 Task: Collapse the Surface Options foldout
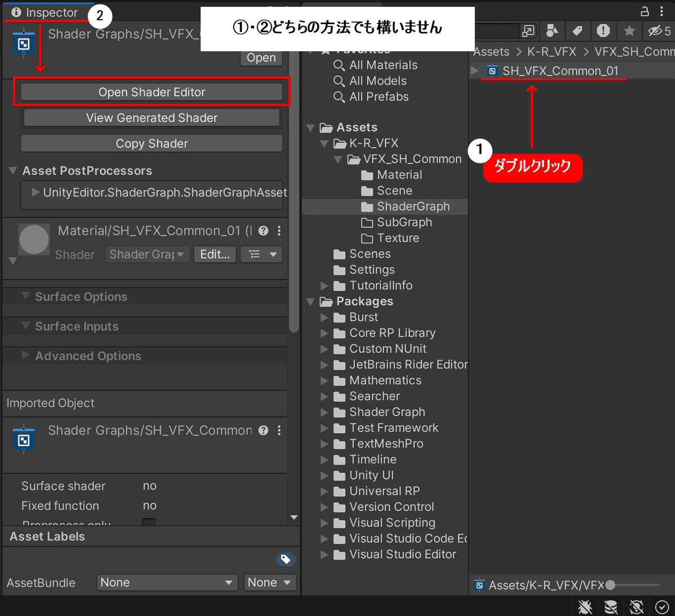[x=25, y=296]
